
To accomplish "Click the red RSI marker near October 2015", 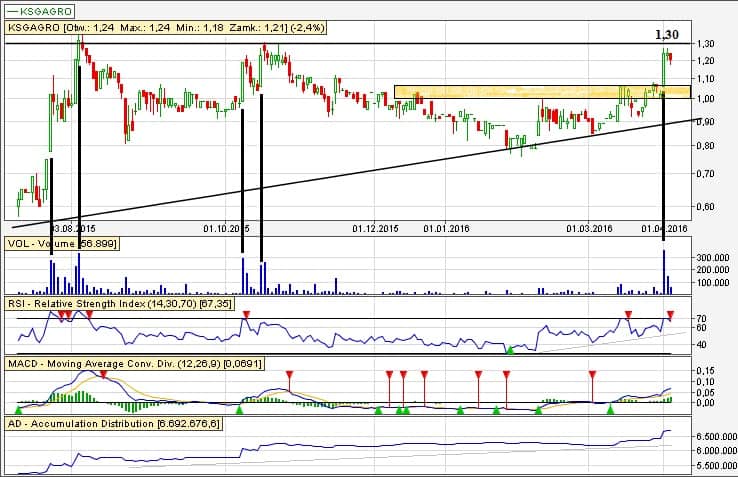I will (x=247, y=316).
